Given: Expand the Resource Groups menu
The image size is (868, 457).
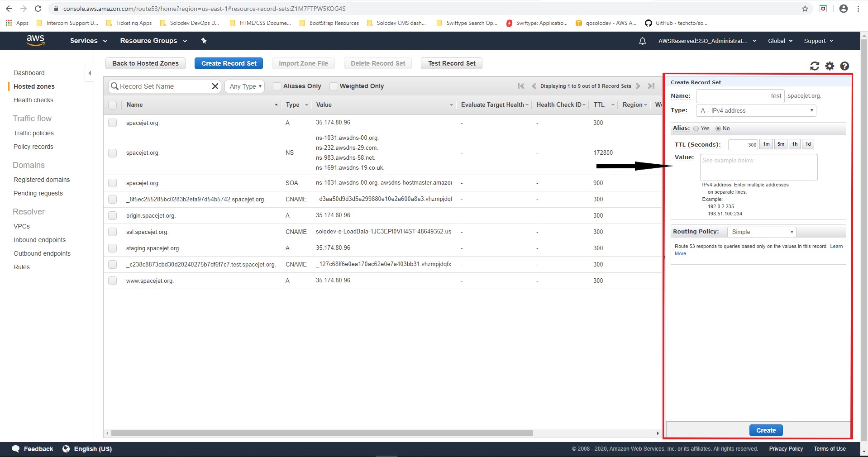Looking at the screenshot, I should [153, 41].
